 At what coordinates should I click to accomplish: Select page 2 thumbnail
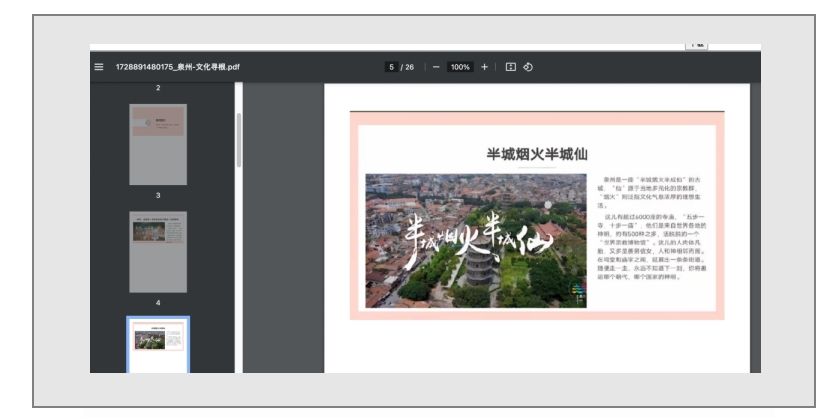pyautogui.click(x=158, y=144)
